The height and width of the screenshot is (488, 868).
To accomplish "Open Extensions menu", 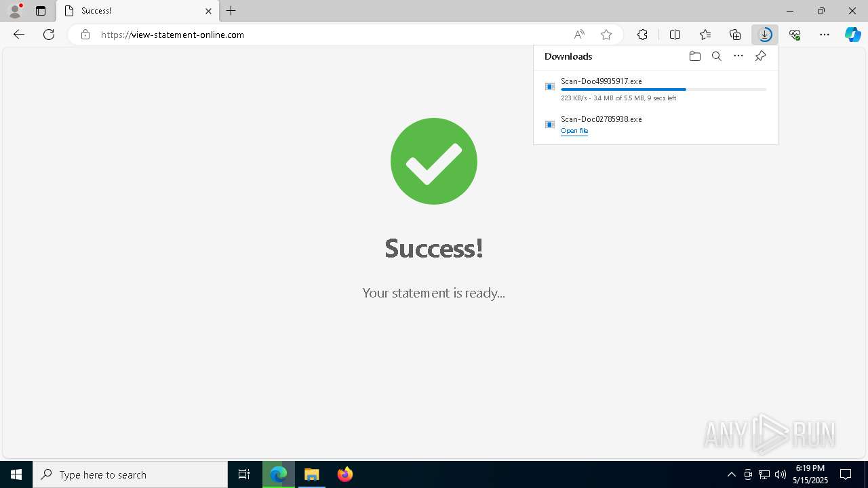I will coord(642,35).
